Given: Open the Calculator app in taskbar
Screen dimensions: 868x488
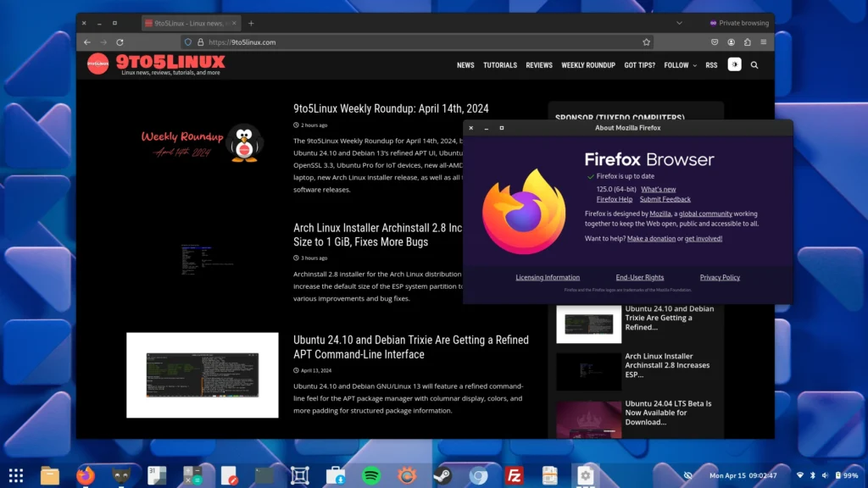Looking at the screenshot, I should coord(192,475).
